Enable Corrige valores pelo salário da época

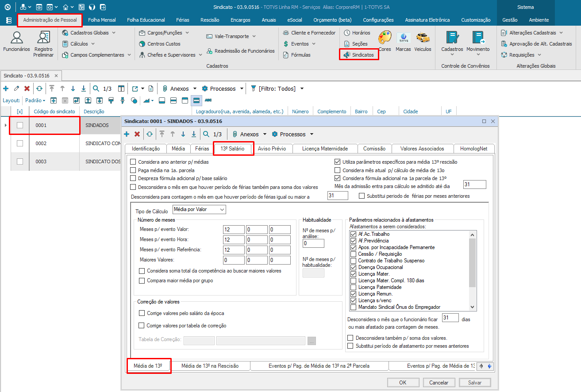[x=142, y=313]
